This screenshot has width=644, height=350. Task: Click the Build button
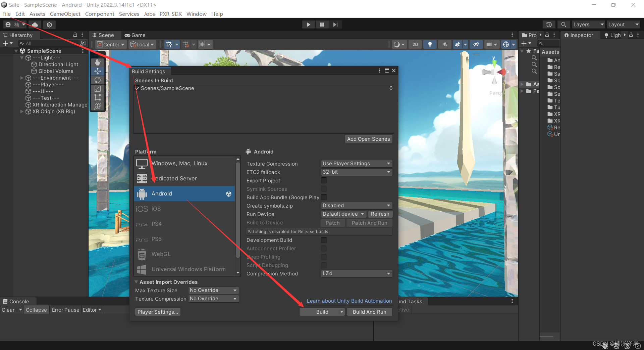[319, 312]
